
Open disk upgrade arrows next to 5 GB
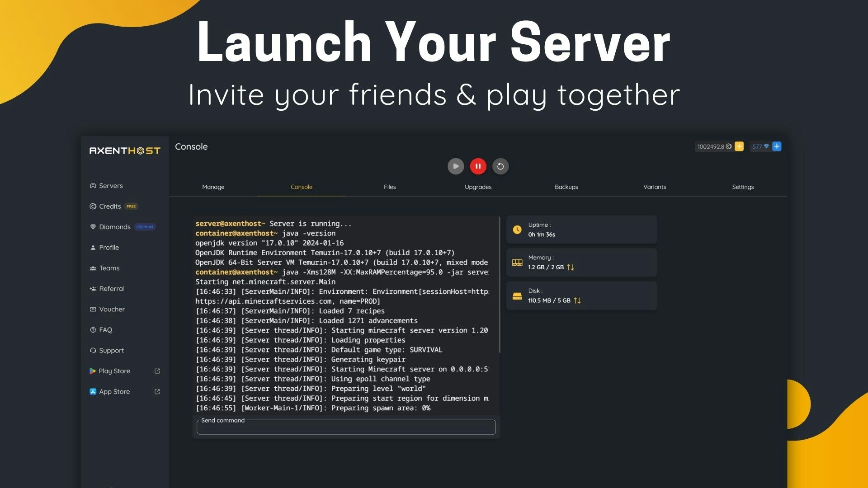[577, 300]
